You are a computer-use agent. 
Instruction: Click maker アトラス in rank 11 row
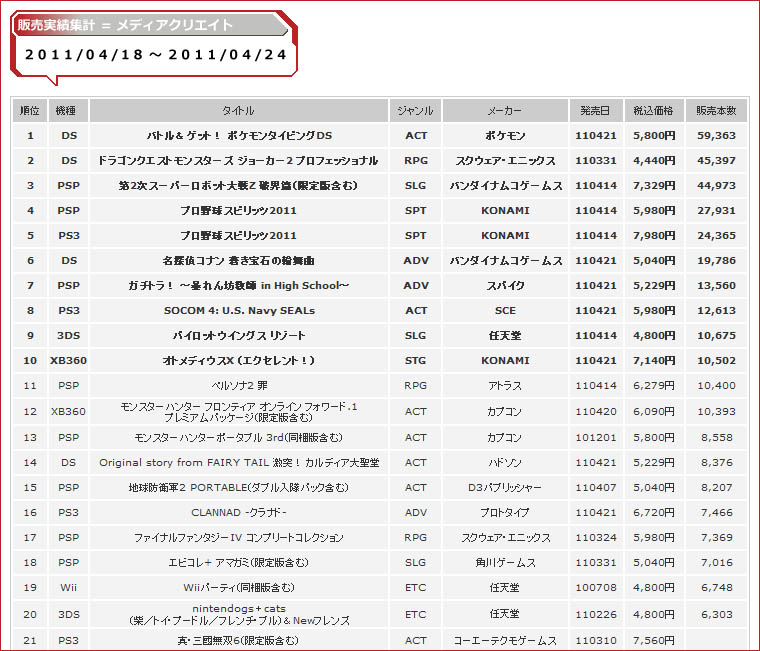(x=505, y=386)
